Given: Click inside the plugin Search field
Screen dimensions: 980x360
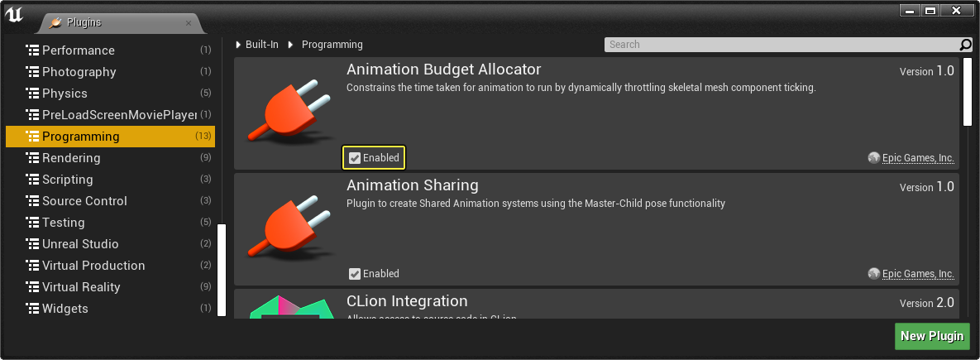Looking at the screenshot, I should coord(782,45).
